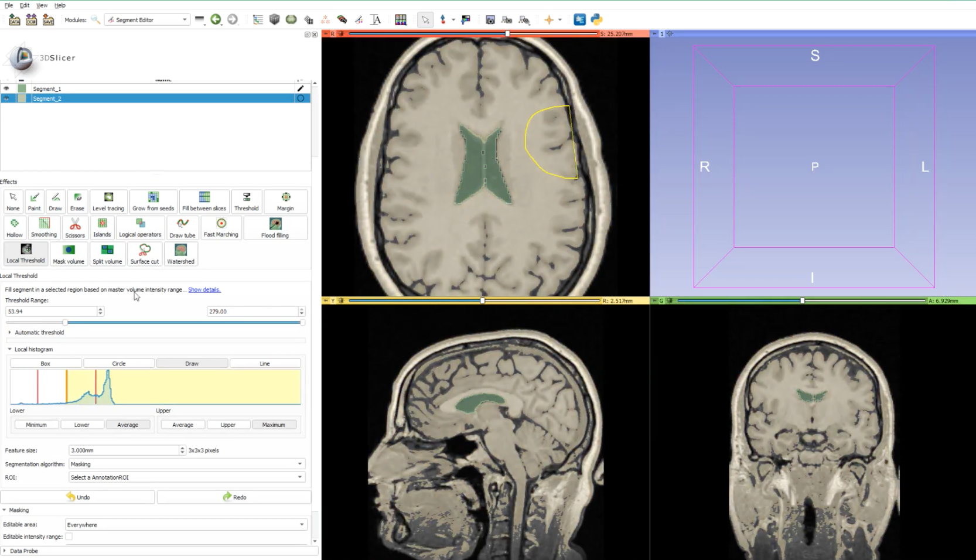Open the Edit menu

pyautogui.click(x=25, y=5)
